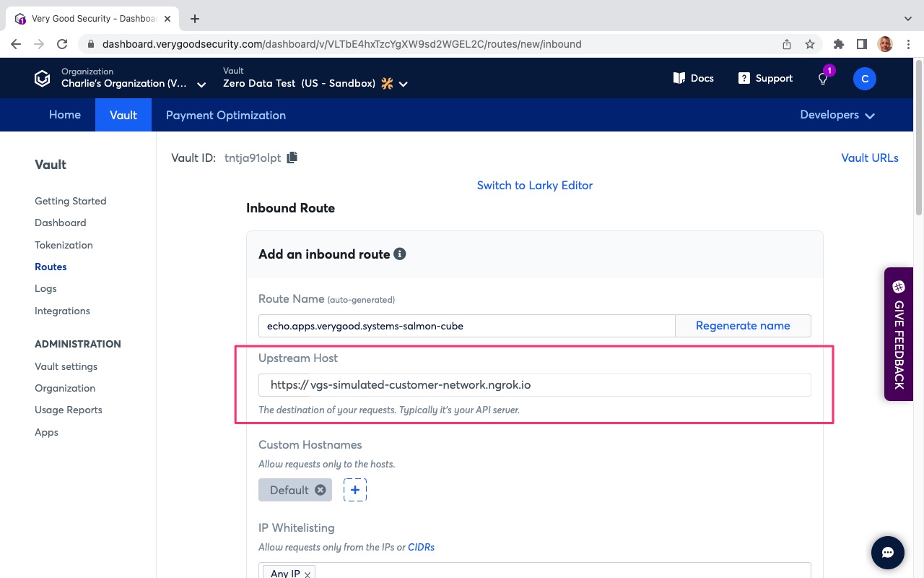Open Integrations in sidebar

(x=62, y=311)
